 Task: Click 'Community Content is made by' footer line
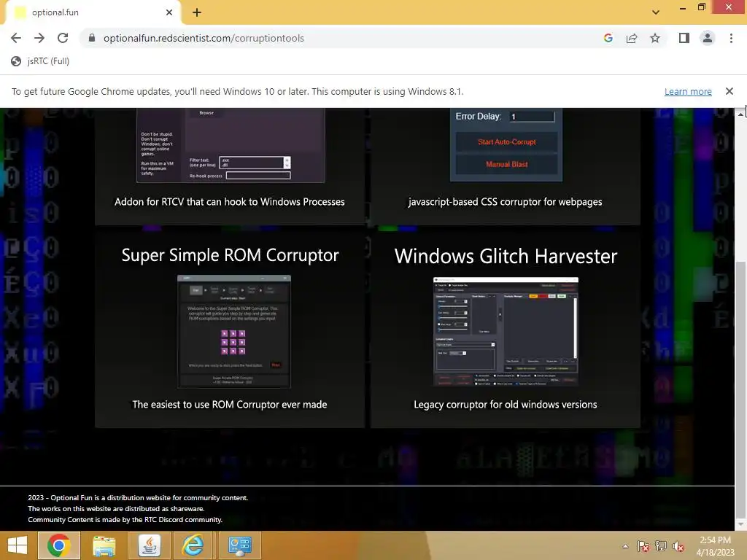pos(125,519)
